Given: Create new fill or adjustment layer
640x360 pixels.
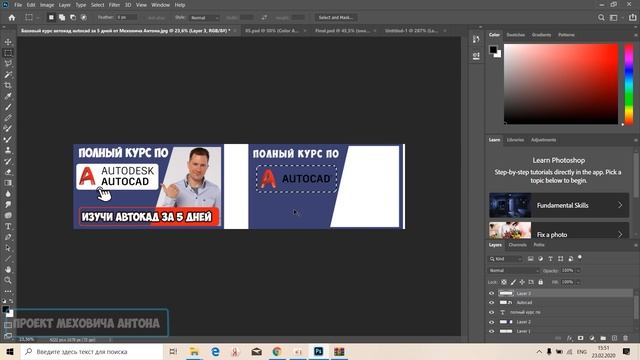Looking at the screenshot, I should [x=592, y=338].
